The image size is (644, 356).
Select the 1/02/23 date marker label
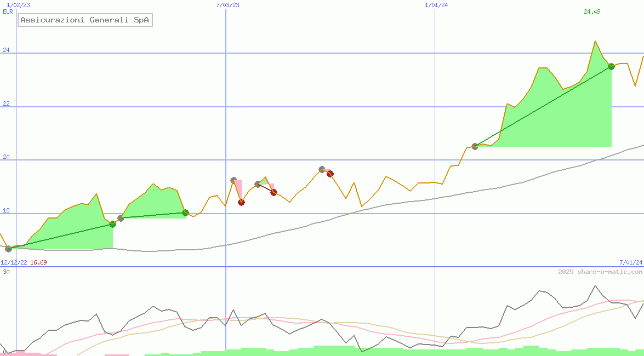point(18,5)
